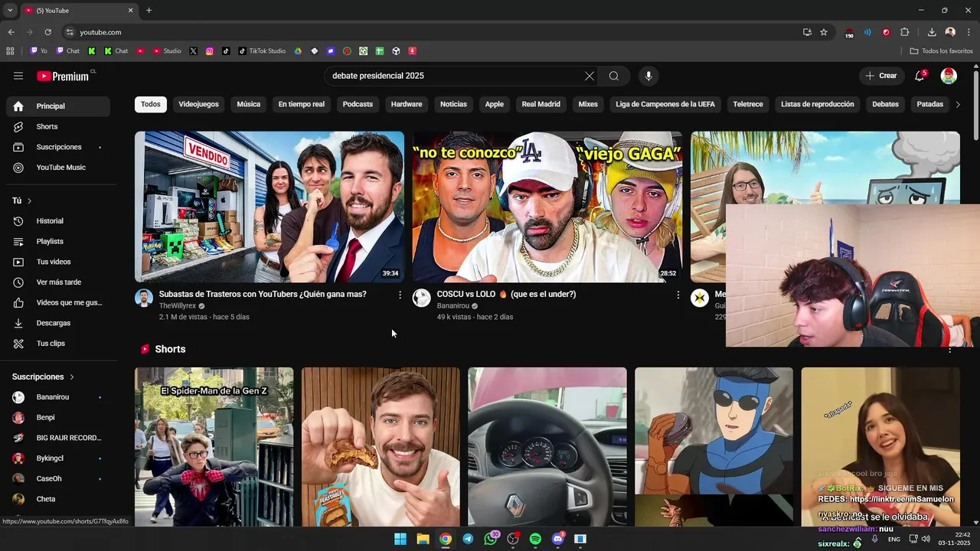The height and width of the screenshot is (551, 980).
Task: Select the Noticias filter chip
Action: 453,104
